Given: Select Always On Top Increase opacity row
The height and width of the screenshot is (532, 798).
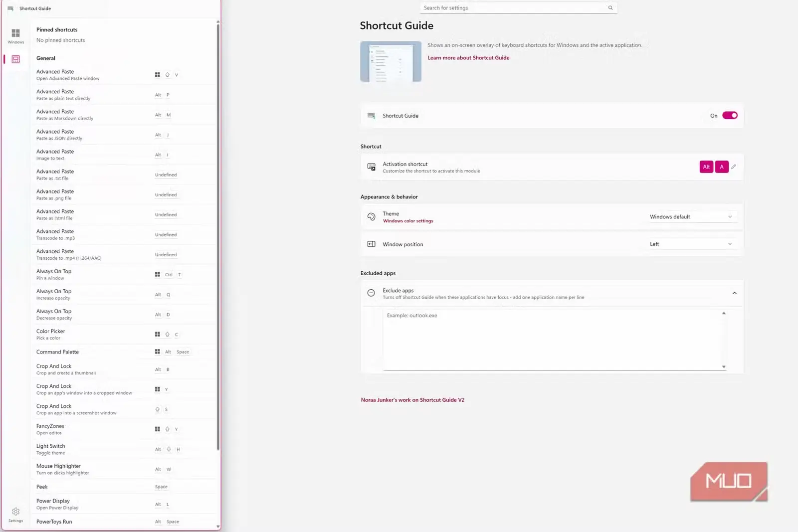Looking at the screenshot, I should click(123, 294).
